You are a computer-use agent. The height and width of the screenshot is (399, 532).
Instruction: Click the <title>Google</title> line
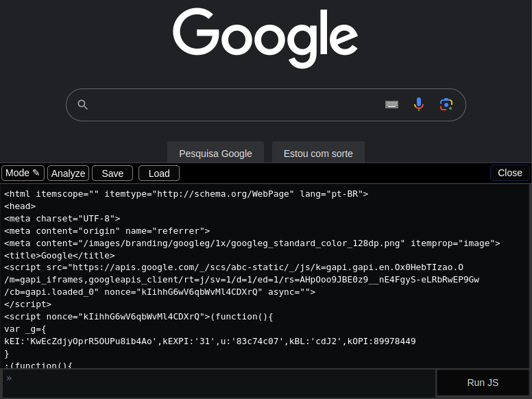pos(60,256)
